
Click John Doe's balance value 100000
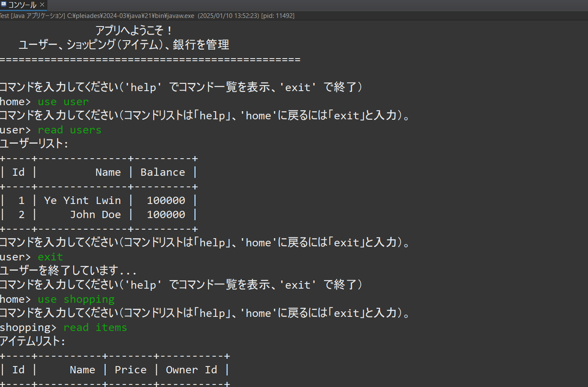(166, 215)
